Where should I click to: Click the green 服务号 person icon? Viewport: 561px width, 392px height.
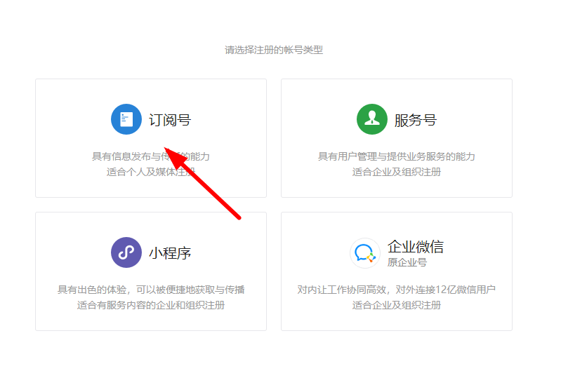372,119
